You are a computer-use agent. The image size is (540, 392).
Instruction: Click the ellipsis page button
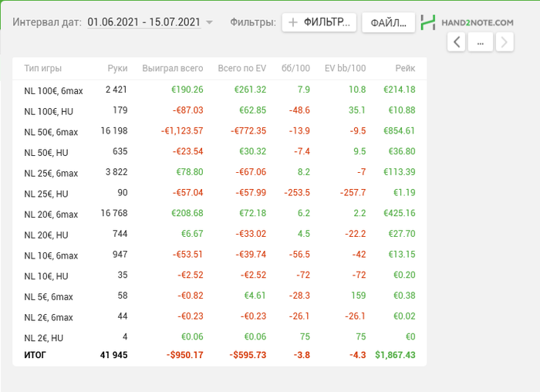pos(481,42)
